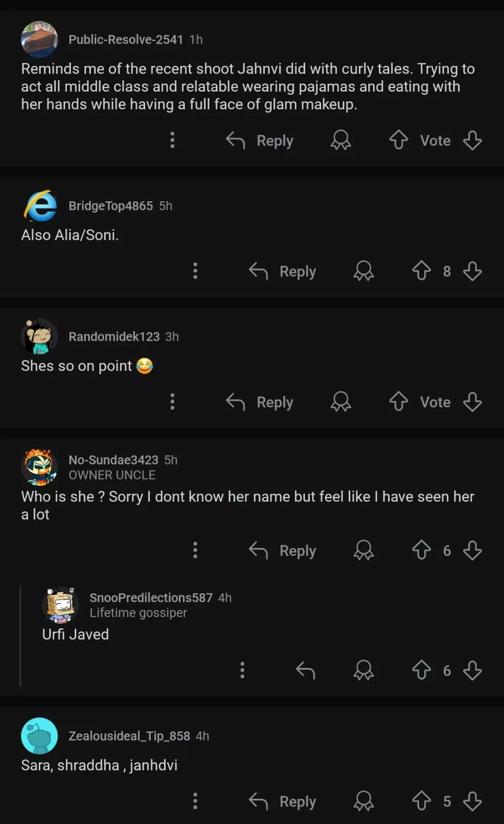Reply to "Shes so on point" comment
Screen dimensions: 504x824
(260, 402)
